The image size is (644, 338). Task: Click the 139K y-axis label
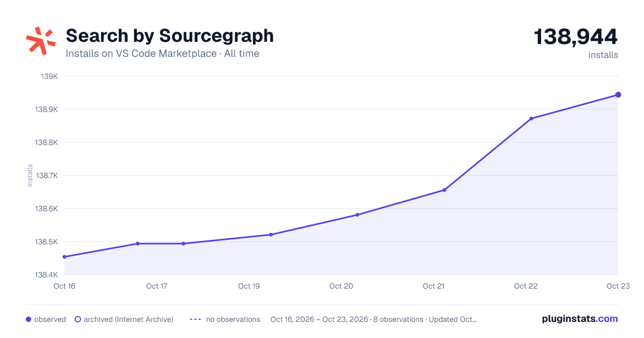49,76
